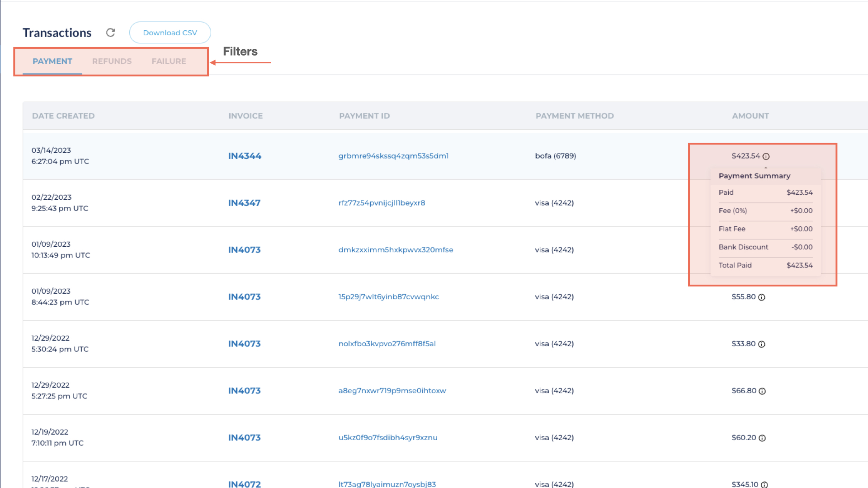This screenshot has width=868, height=488.
Task: Click the DATE CREATED column header
Action: coord(63,116)
